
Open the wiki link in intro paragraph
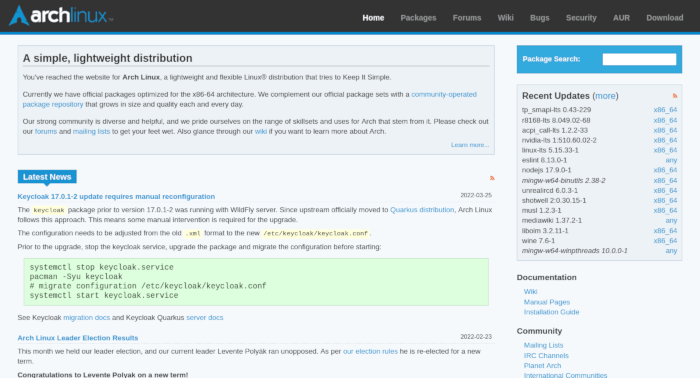click(261, 132)
